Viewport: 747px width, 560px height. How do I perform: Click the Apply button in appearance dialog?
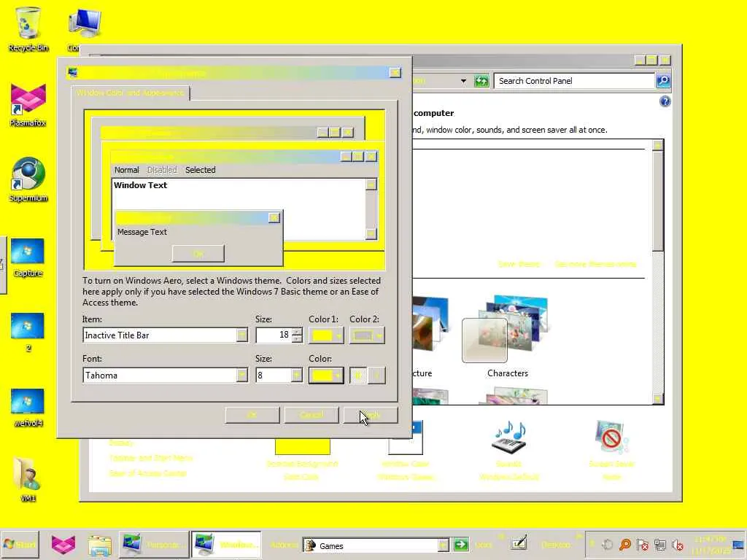click(370, 415)
